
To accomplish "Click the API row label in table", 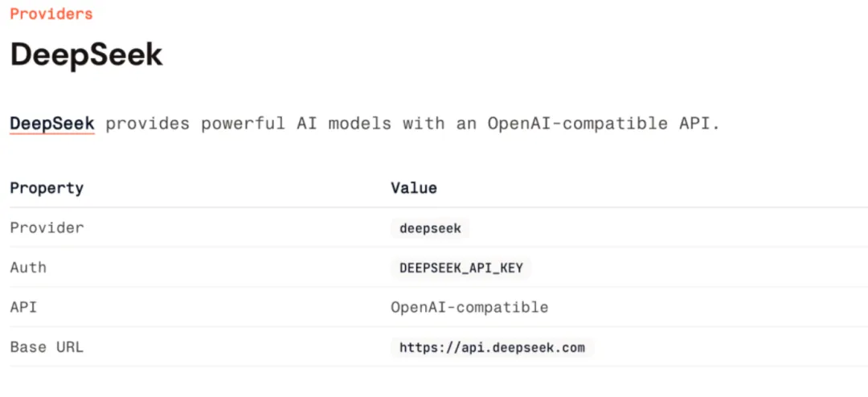I will (x=23, y=307).
